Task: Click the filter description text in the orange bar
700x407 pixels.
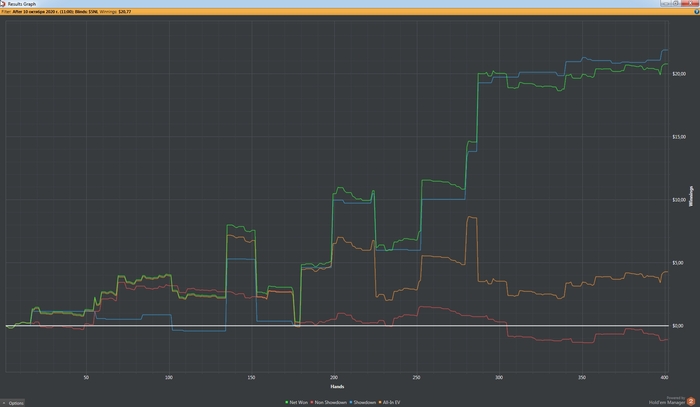Action: (67, 12)
